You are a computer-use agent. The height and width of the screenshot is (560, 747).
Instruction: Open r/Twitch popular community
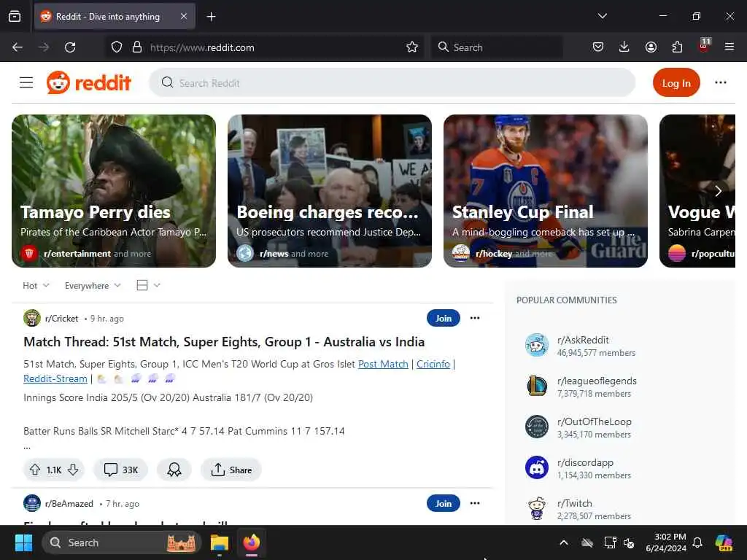(575, 504)
